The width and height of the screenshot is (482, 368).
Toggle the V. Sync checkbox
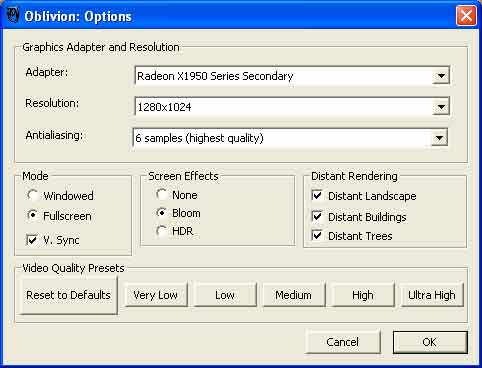click(x=32, y=240)
